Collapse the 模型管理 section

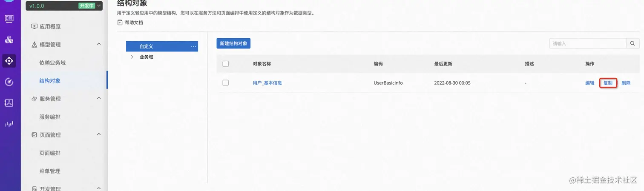pos(99,44)
